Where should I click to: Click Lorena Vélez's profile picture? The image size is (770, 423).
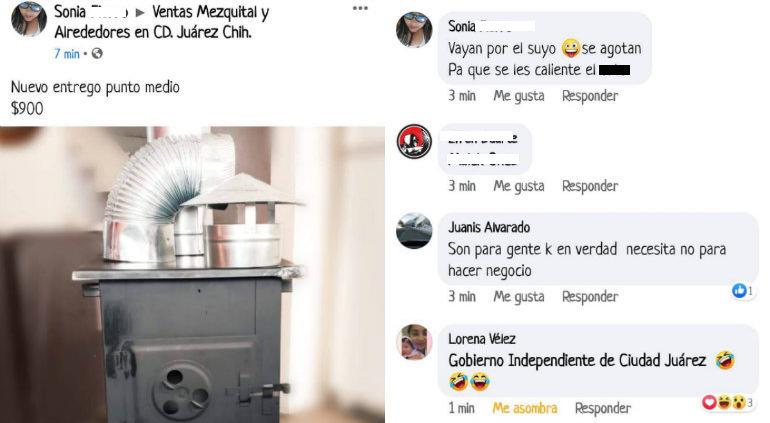click(414, 342)
